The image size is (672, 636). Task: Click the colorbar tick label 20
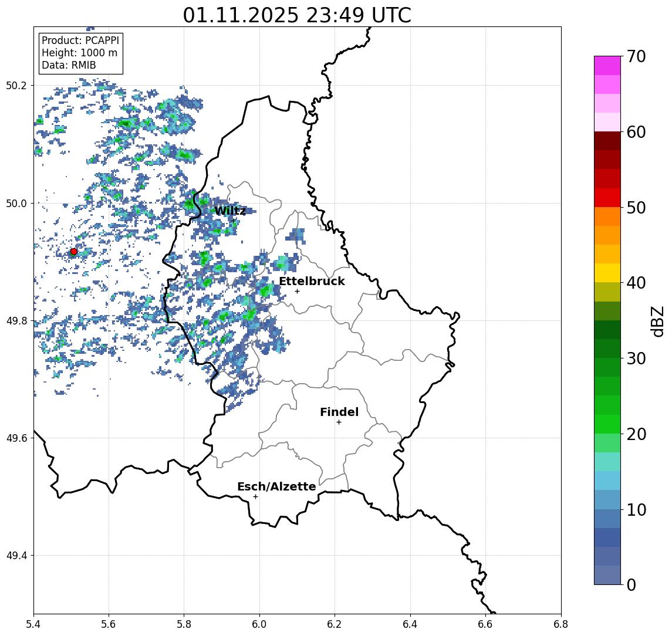pos(636,434)
